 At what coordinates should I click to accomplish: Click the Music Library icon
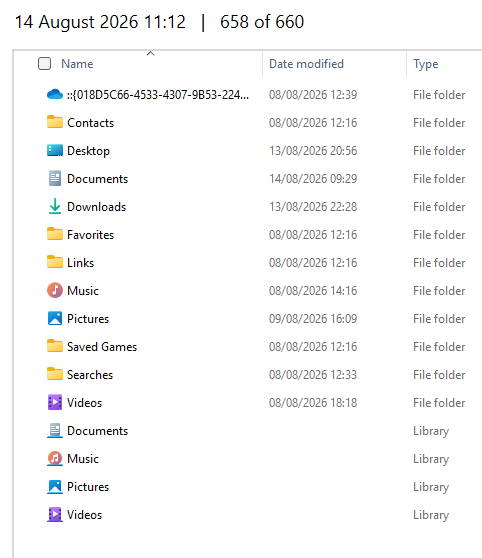(x=55, y=458)
